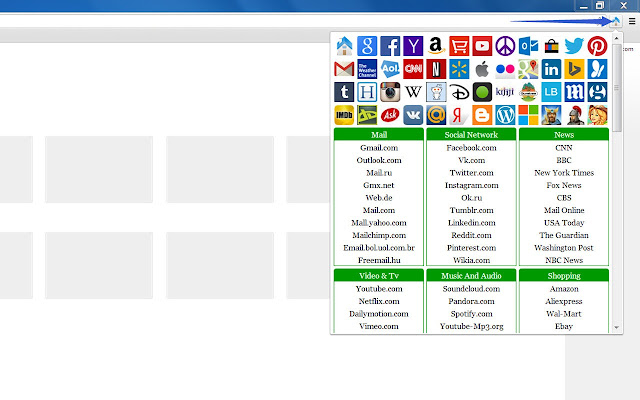This screenshot has height=400, width=640.
Task: Click the Bing shortcut icon
Action: click(574, 69)
